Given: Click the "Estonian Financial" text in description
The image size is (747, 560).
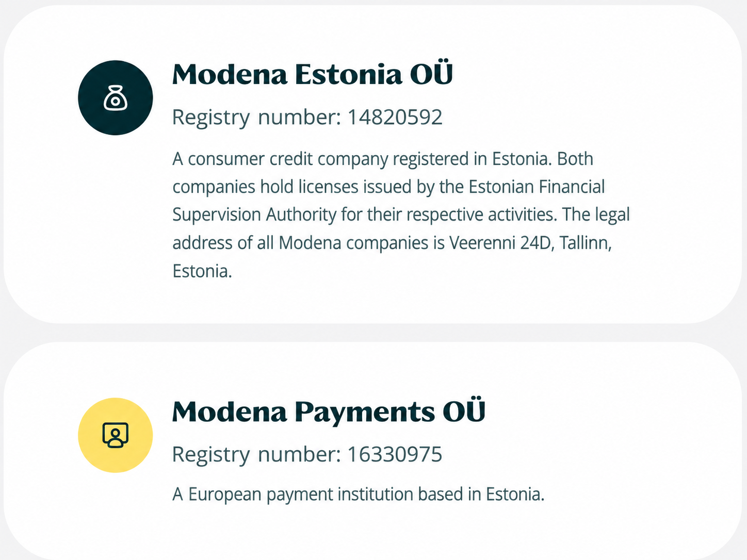Looking at the screenshot, I should pyautogui.click(x=537, y=187).
